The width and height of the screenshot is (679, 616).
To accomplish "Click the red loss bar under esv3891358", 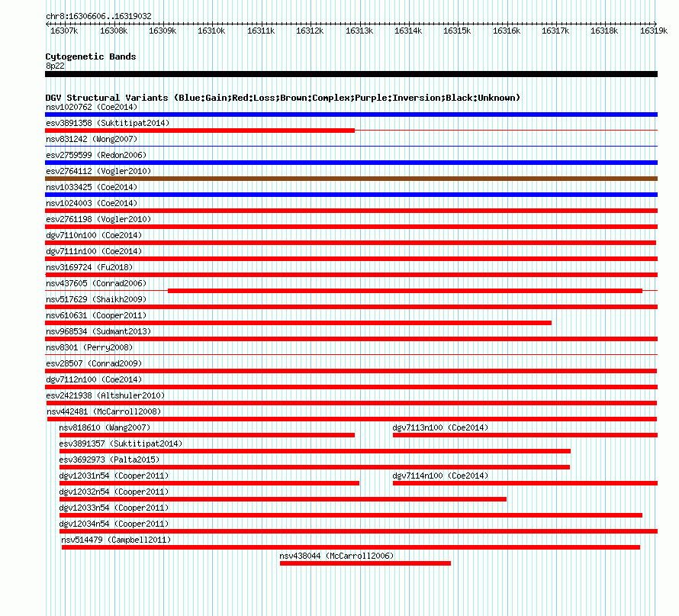I will [x=200, y=131].
